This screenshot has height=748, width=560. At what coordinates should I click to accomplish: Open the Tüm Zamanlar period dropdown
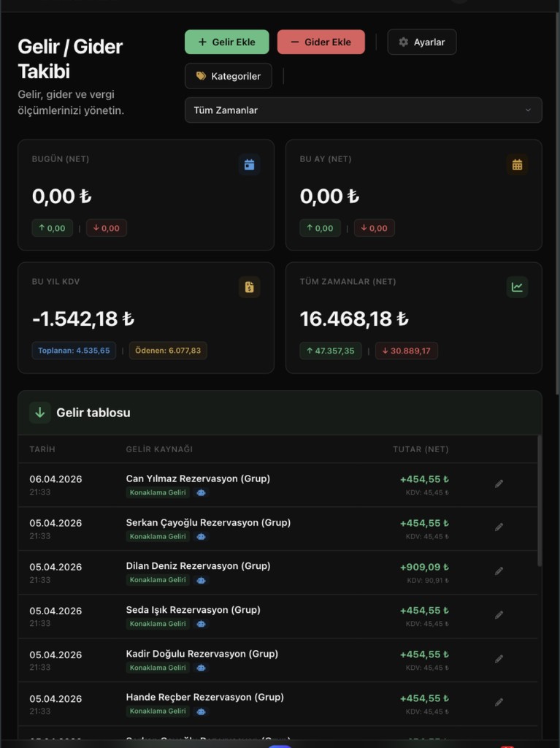(364, 110)
